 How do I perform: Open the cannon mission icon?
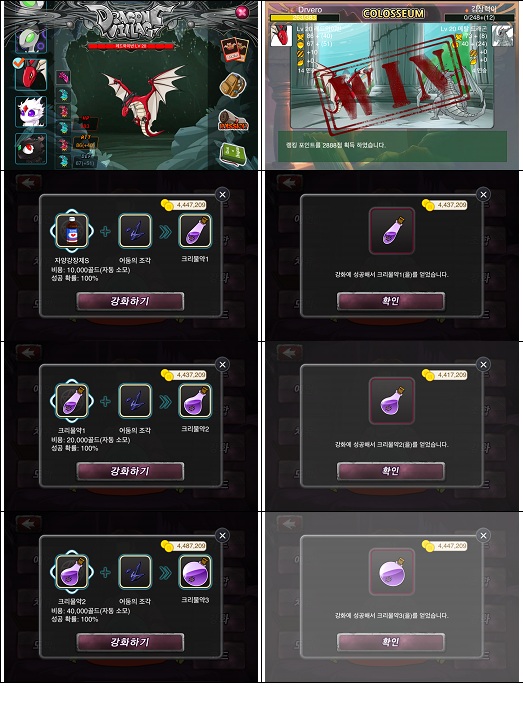click(233, 120)
